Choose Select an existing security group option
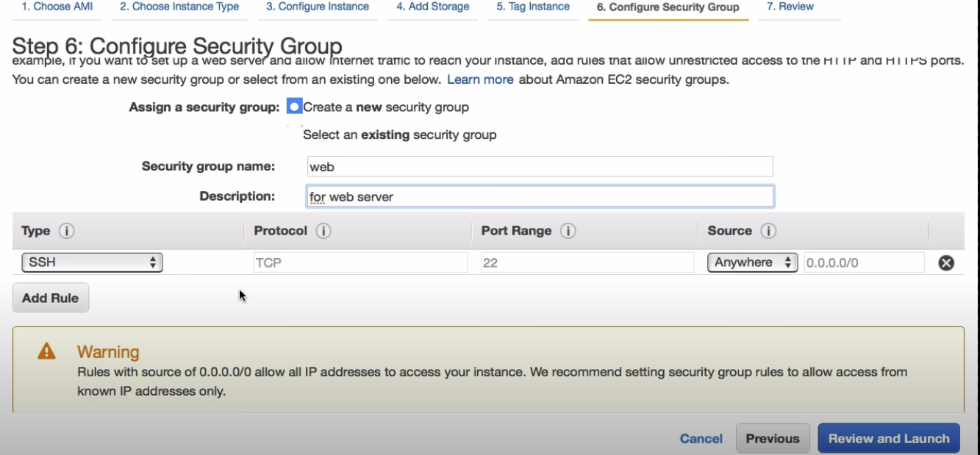 coord(294,135)
